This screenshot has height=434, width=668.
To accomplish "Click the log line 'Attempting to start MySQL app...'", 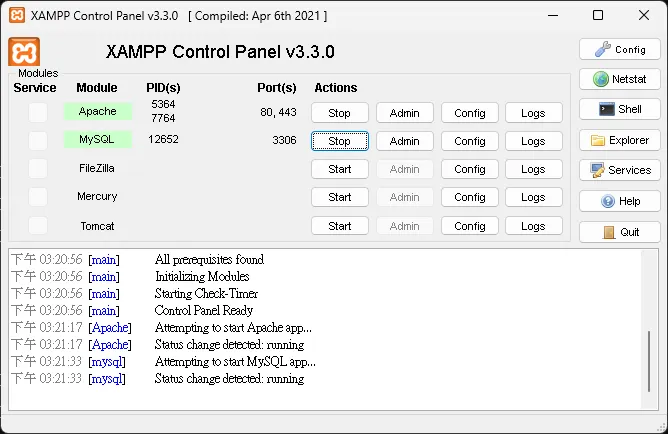I will coord(235,362).
